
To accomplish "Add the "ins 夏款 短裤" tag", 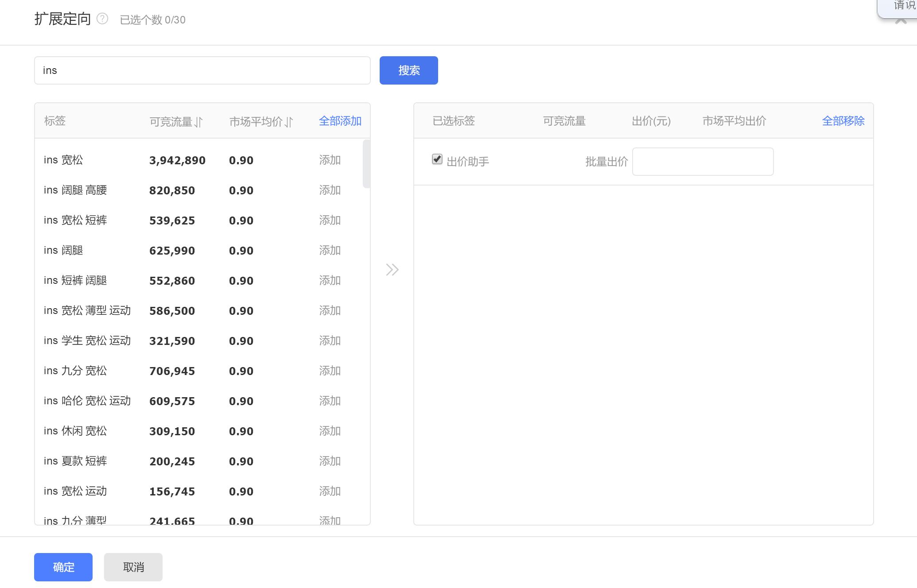I will click(x=330, y=461).
